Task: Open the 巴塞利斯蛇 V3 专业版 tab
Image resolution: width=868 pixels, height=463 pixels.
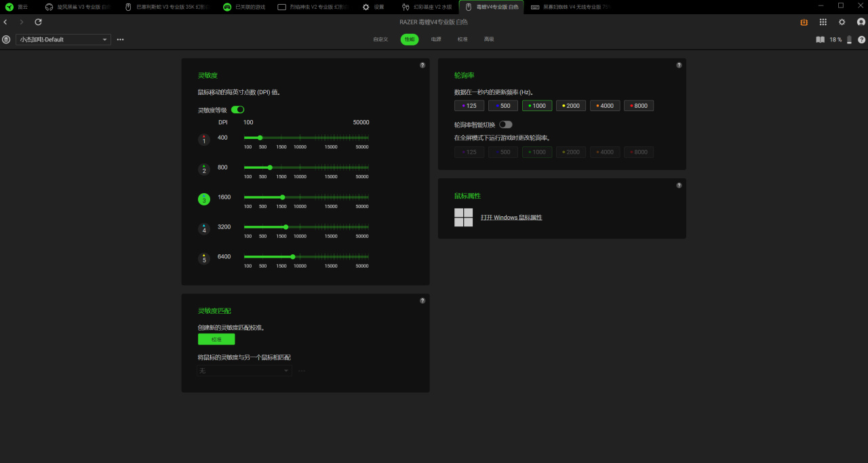Action: [166, 7]
